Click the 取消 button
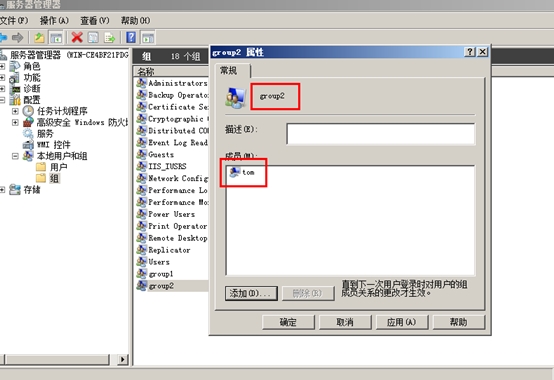 tap(345, 322)
